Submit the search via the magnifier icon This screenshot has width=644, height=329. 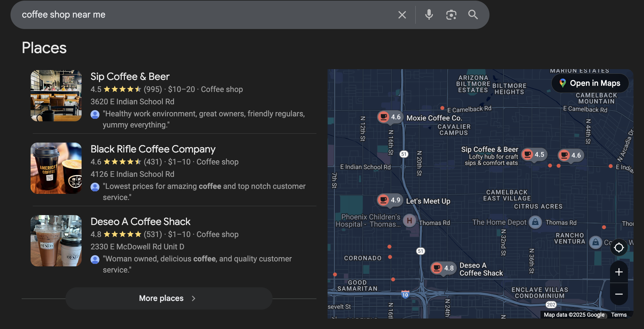point(473,15)
